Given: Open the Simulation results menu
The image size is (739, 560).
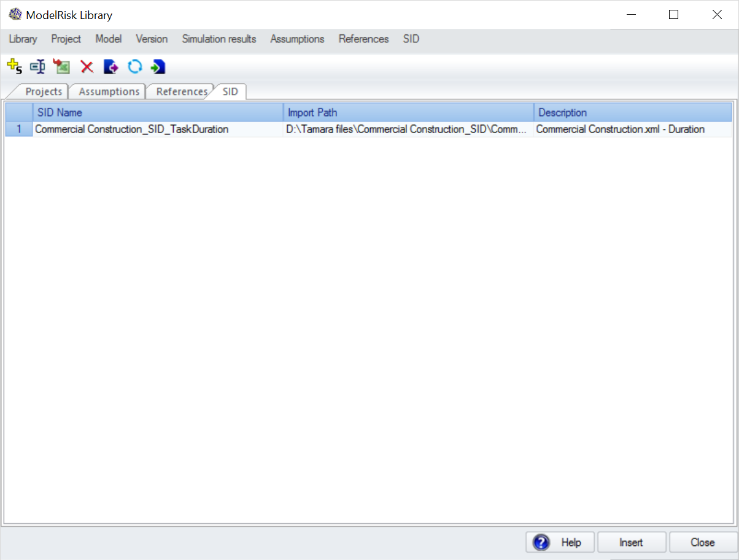Looking at the screenshot, I should point(219,39).
